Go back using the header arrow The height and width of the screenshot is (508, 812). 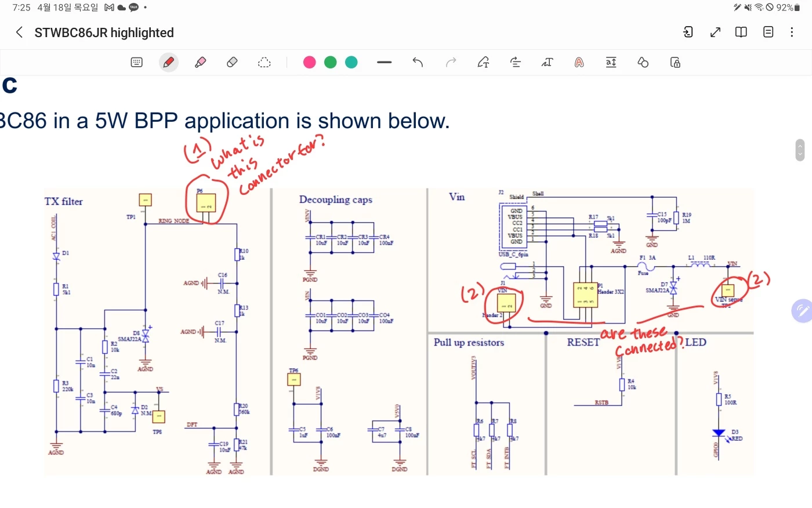coord(20,32)
